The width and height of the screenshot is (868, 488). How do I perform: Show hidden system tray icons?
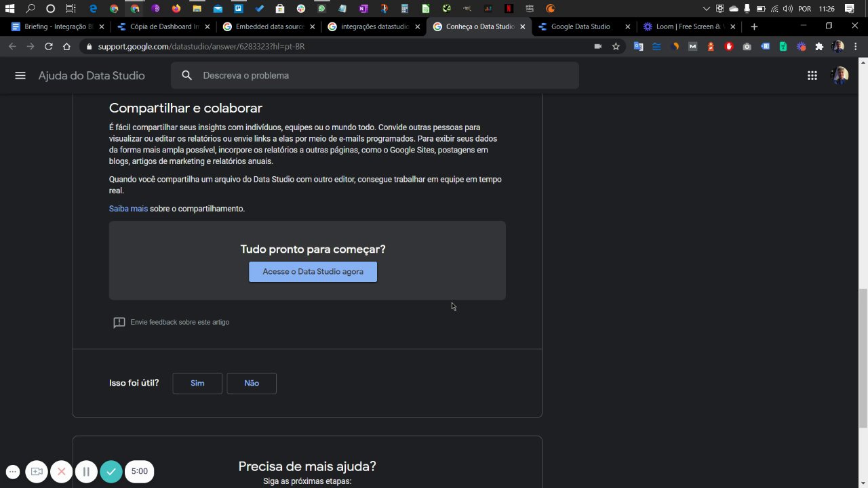707,9
